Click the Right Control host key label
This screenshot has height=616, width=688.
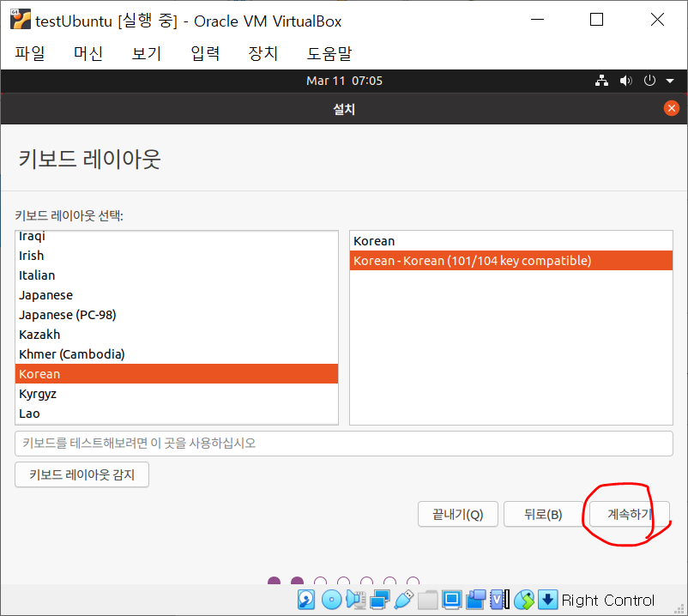(x=607, y=600)
